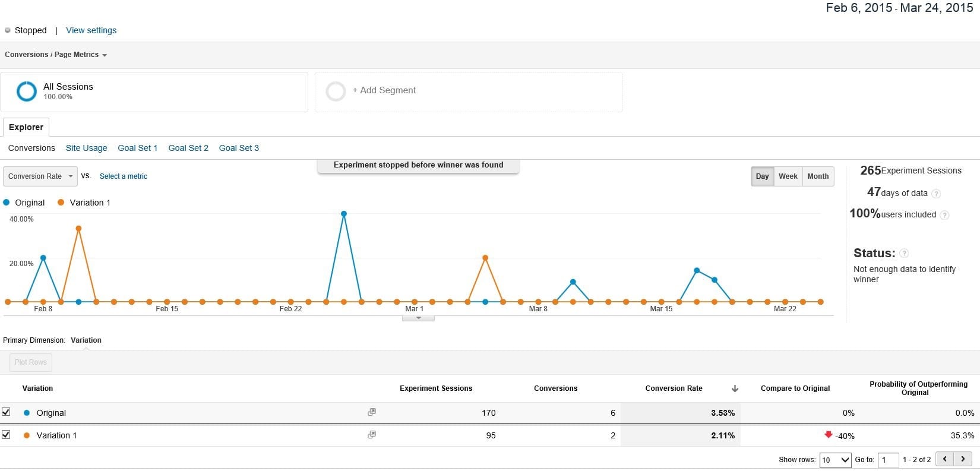This screenshot has width=980, height=474.
Task: Click the date range Feb 6, 2015 - Mar 24, 2015
Action: [899, 8]
